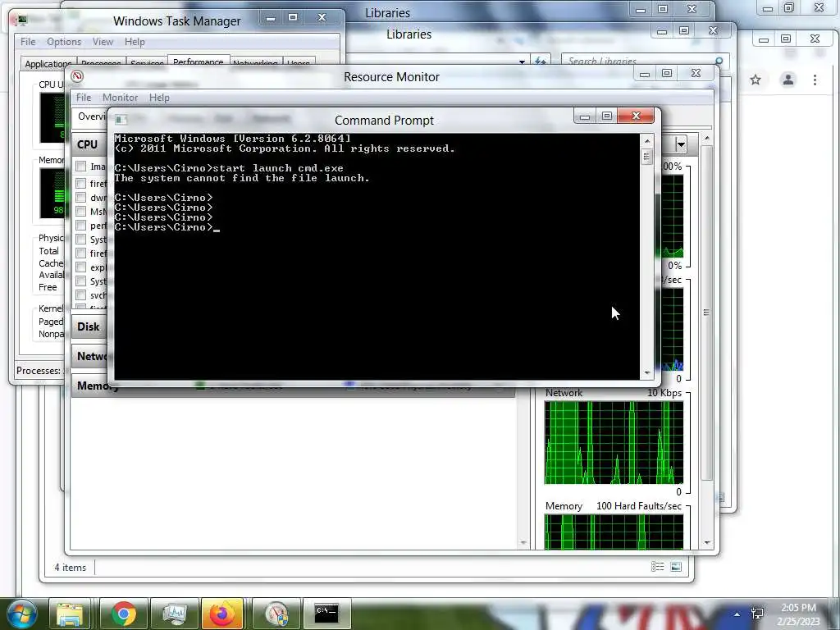Check the expl process checkbox

pos(81,267)
